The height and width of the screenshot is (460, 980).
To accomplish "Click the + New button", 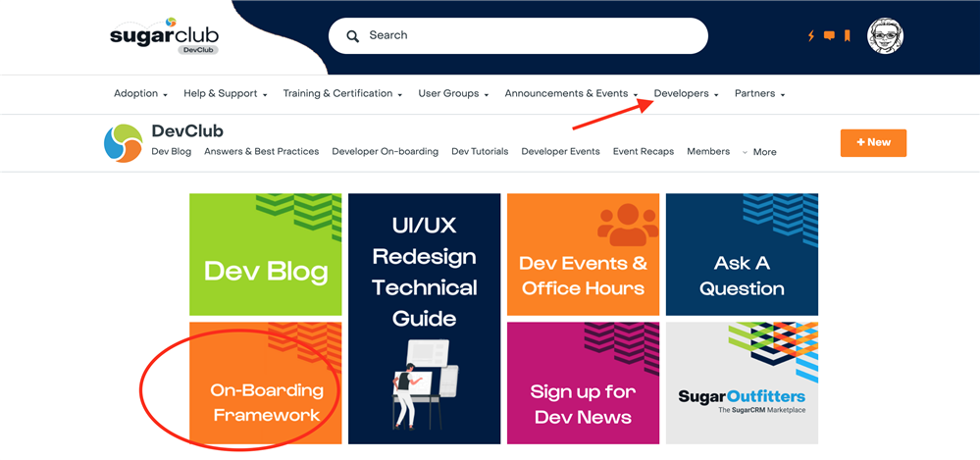I will (x=873, y=143).
